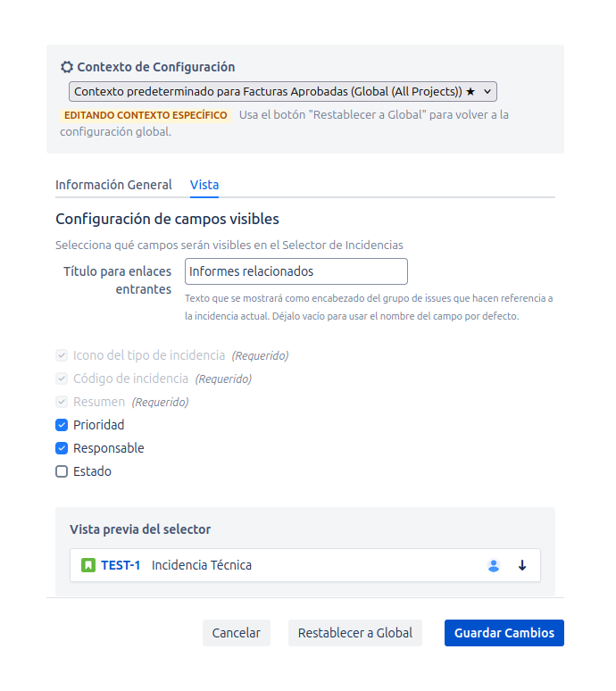This screenshot has height=691, width=616.
Task: Save with the Guardar Cambios button
Action: point(504,633)
